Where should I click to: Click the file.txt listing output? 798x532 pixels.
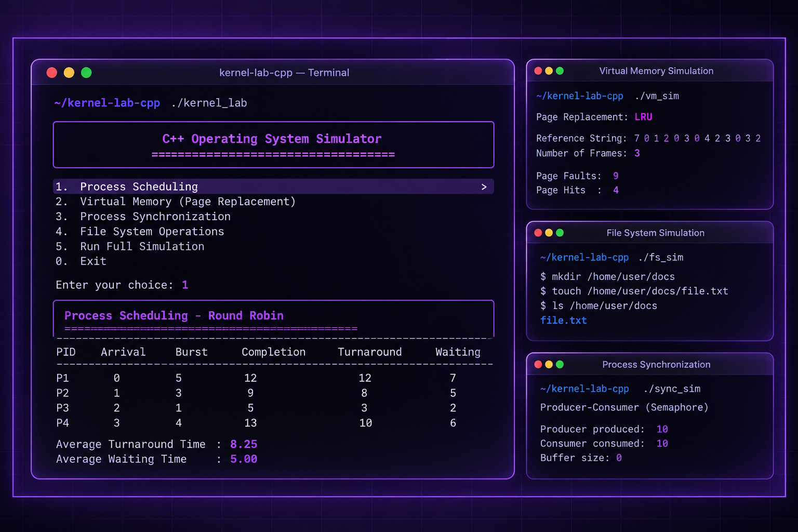pos(564,321)
